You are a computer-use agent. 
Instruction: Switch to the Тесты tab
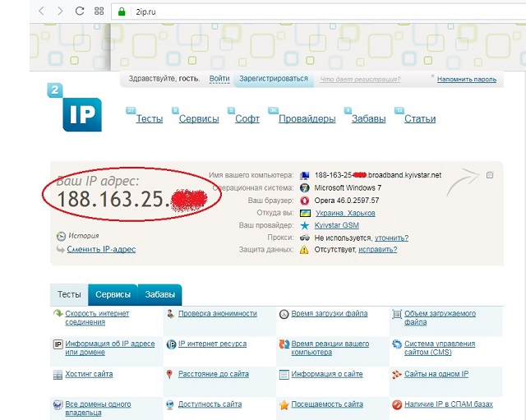[69, 294]
